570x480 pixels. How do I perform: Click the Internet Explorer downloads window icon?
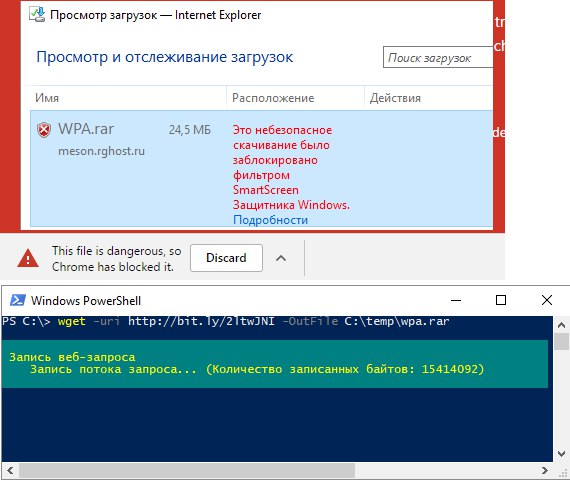point(37,15)
